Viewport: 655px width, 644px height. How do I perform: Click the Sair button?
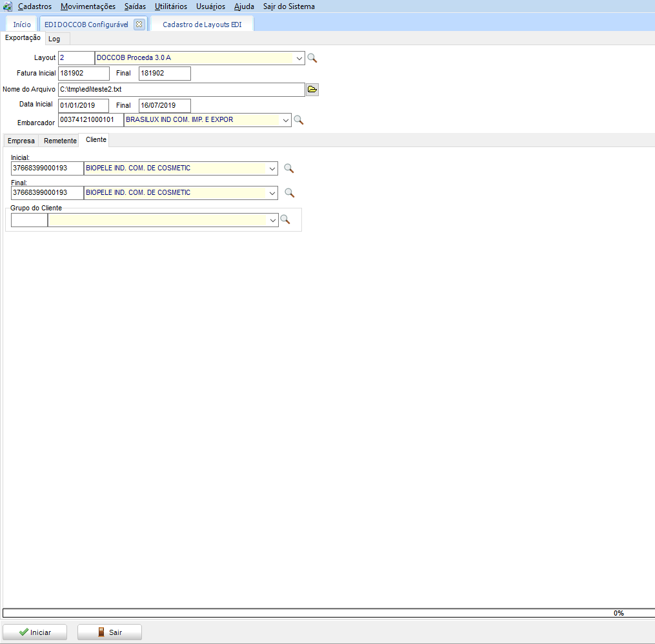[110, 632]
